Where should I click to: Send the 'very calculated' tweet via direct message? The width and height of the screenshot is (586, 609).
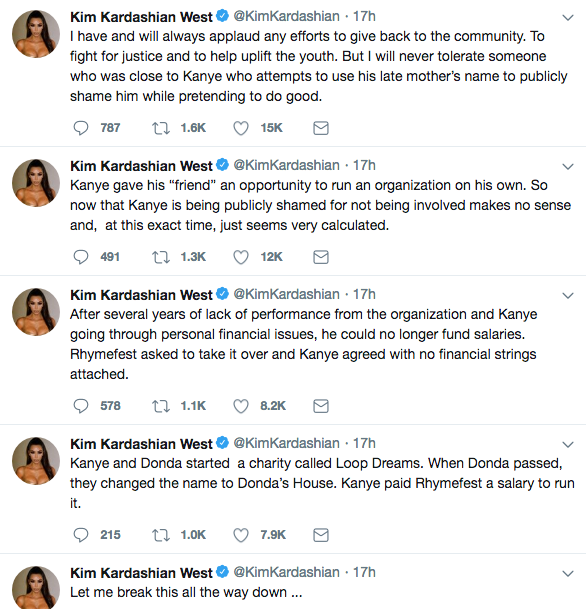coord(321,257)
